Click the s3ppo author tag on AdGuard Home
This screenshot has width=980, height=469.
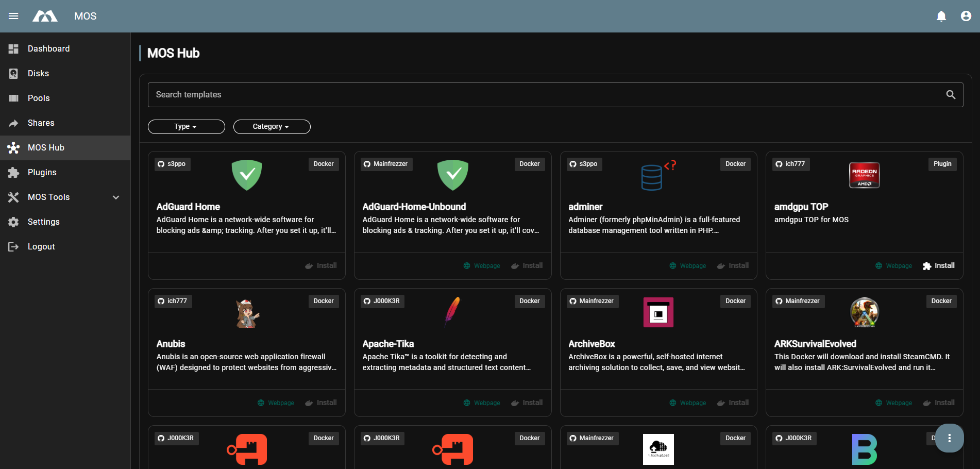pyautogui.click(x=172, y=164)
